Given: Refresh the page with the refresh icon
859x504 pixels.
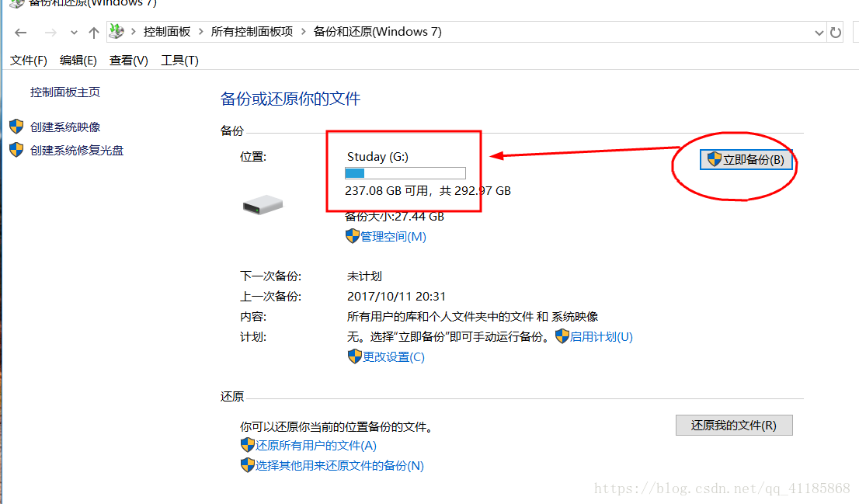Looking at the screenshot, I should coord(836,33).
